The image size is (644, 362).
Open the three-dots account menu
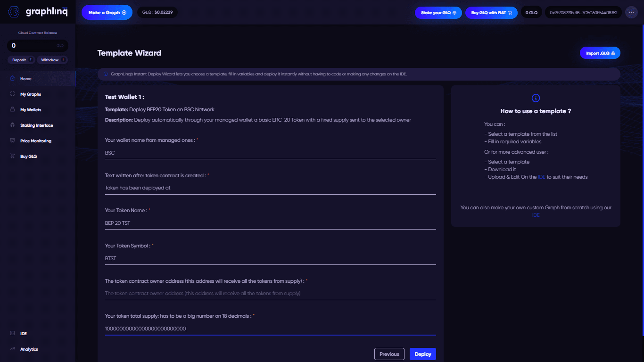click(x=631, y=13)
